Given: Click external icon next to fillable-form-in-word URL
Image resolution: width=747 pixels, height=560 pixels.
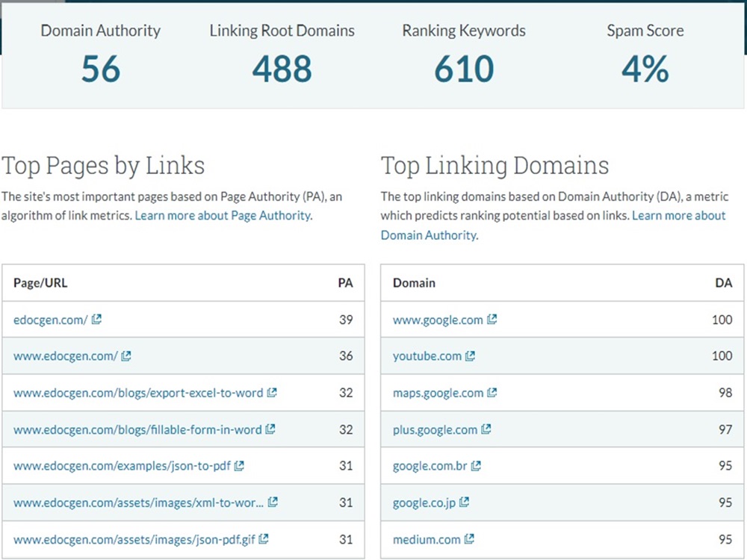Looking at the screenshot, I should (x=270, y=429).
